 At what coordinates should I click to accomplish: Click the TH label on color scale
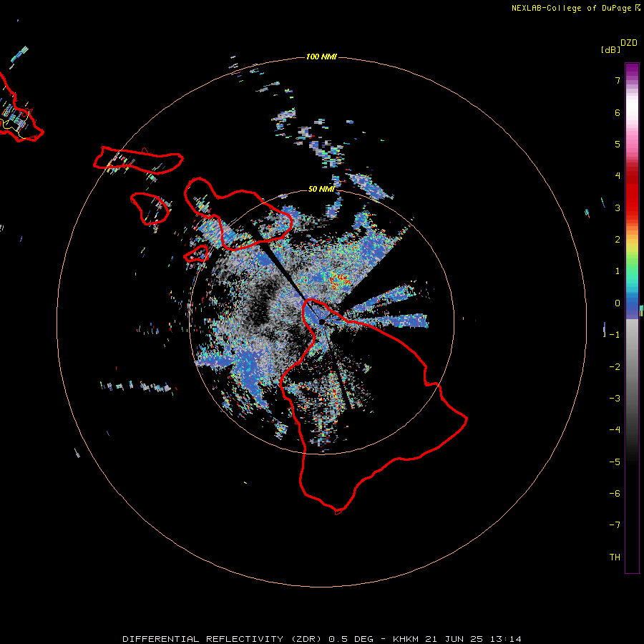(615, 557)
